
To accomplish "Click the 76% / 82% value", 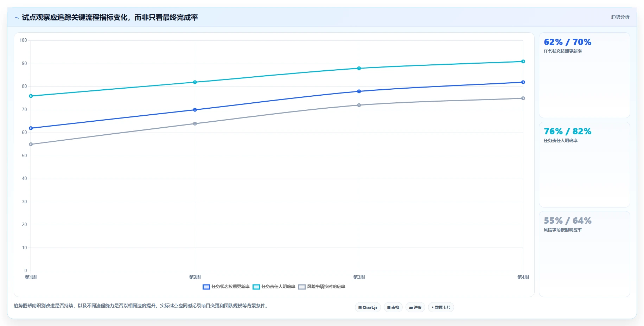I will click(x=567, y=132).
